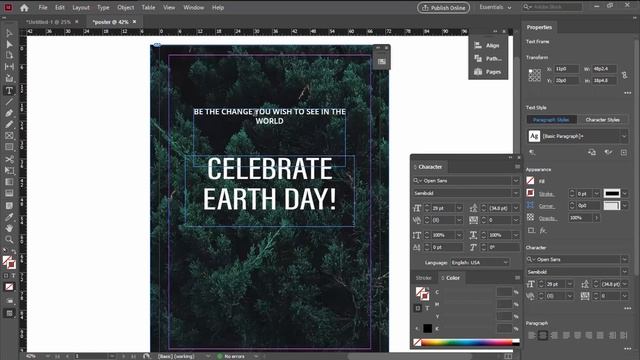The height and width of the screenshot is (360, 640).
Task: Select the Pen tool
Action: click(9, 113)
